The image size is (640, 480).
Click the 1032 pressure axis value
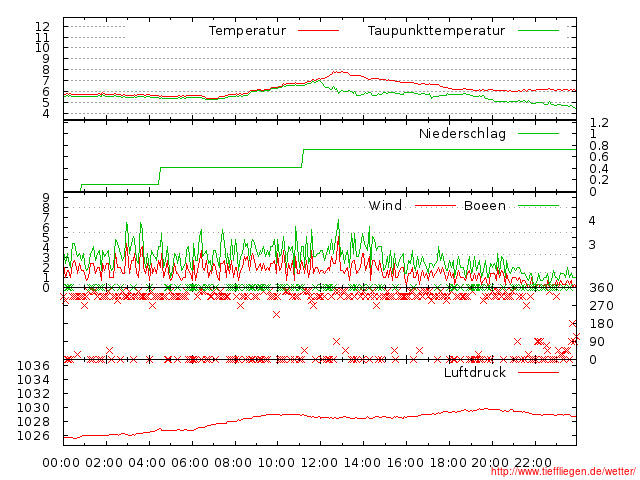coord(33,393)
